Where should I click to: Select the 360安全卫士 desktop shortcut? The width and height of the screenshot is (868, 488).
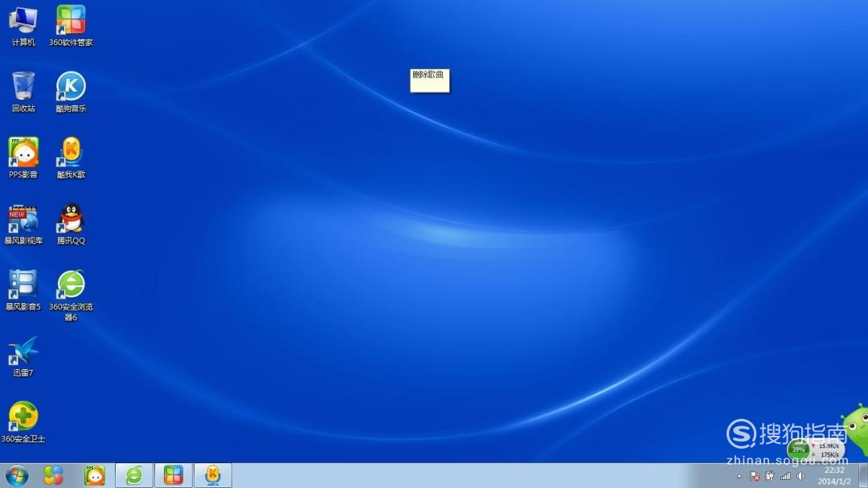coord(23,422)
